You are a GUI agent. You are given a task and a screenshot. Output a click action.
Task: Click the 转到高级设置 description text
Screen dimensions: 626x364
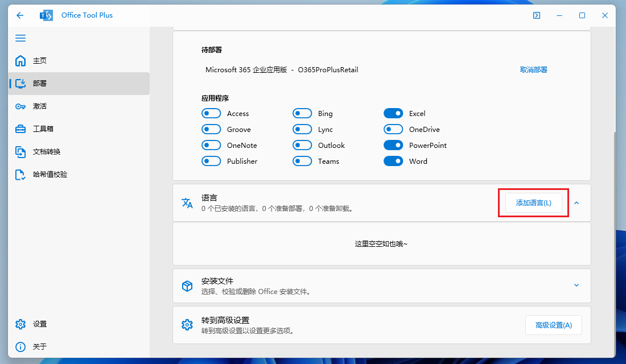click(x=249, y=331)
